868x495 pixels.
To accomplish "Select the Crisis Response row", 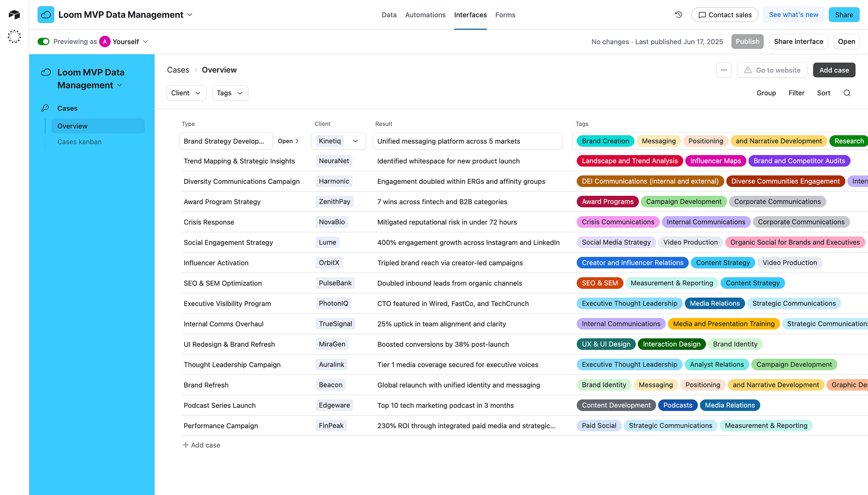I will 525,222.
